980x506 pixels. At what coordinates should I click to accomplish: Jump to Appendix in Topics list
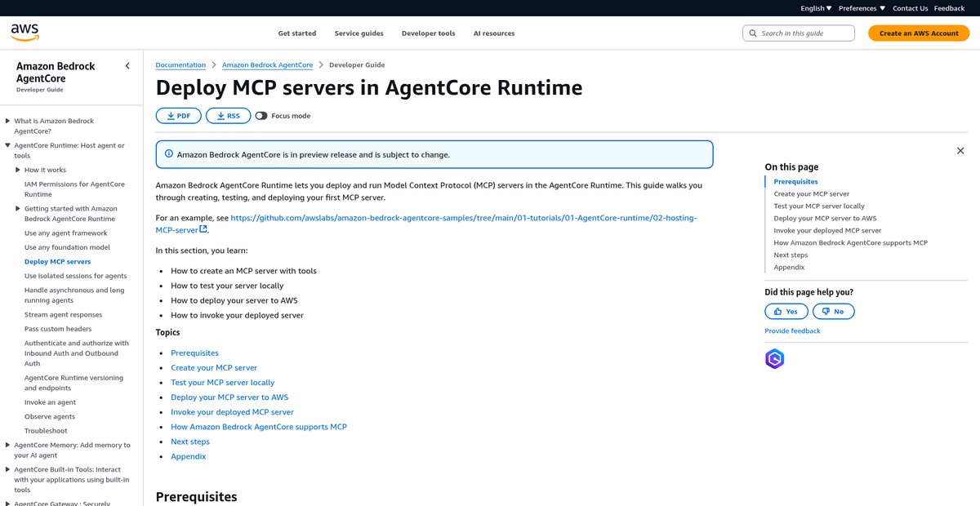tap(188, 456)
